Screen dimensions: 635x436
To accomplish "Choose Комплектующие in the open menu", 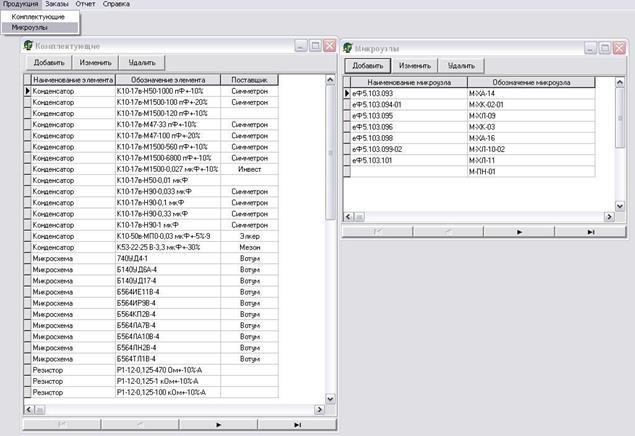I will coord(39,17).
